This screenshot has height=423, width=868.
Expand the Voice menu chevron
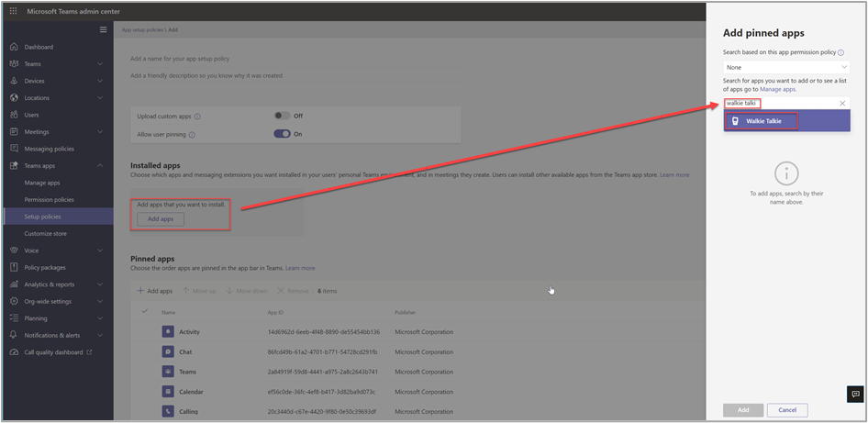(x=100, y=250)
